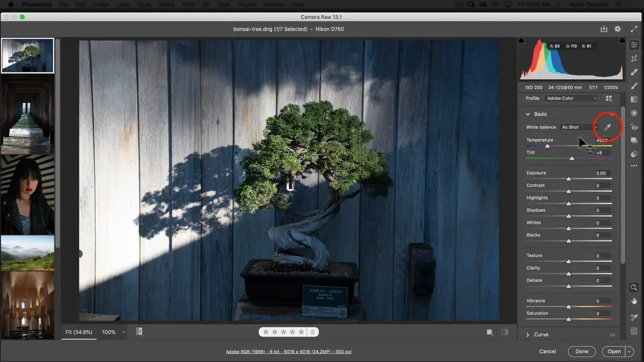
Task: Toggle full screen mode arrows icon
Action: (634, 29)
